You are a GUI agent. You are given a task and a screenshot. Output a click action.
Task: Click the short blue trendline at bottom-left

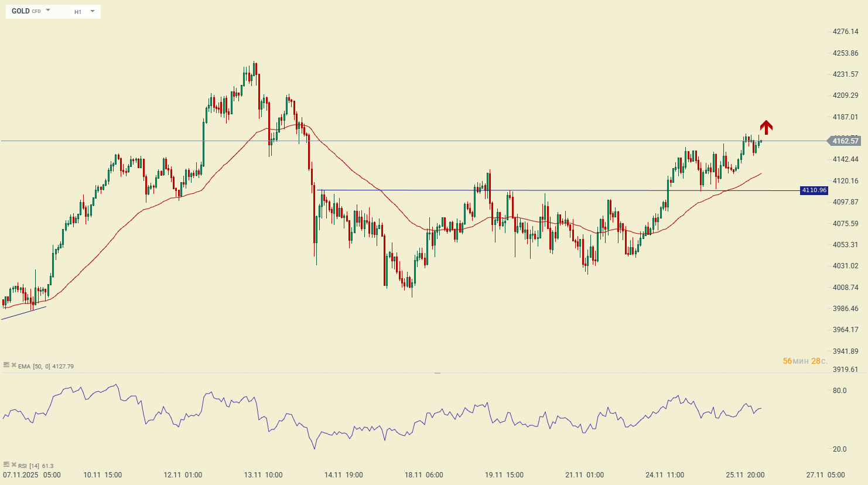tap(23, 313)
